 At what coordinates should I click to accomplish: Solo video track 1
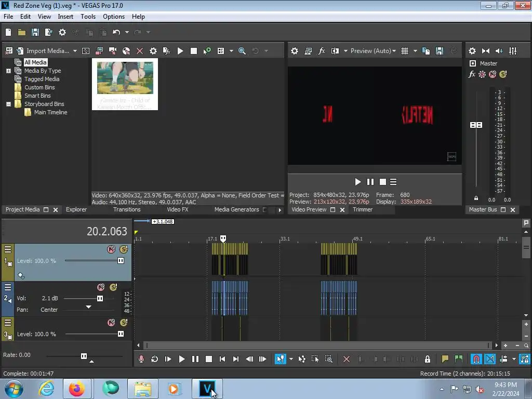tap(124, 249)
